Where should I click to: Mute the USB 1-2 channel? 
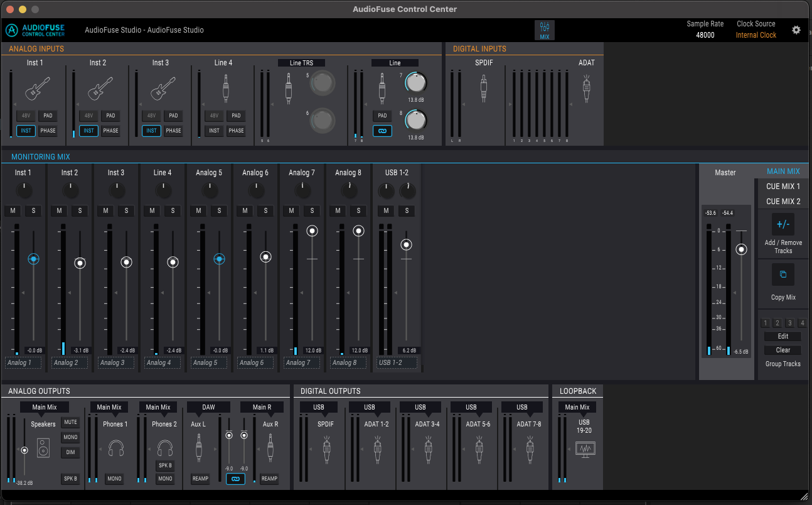click(386, 211)
